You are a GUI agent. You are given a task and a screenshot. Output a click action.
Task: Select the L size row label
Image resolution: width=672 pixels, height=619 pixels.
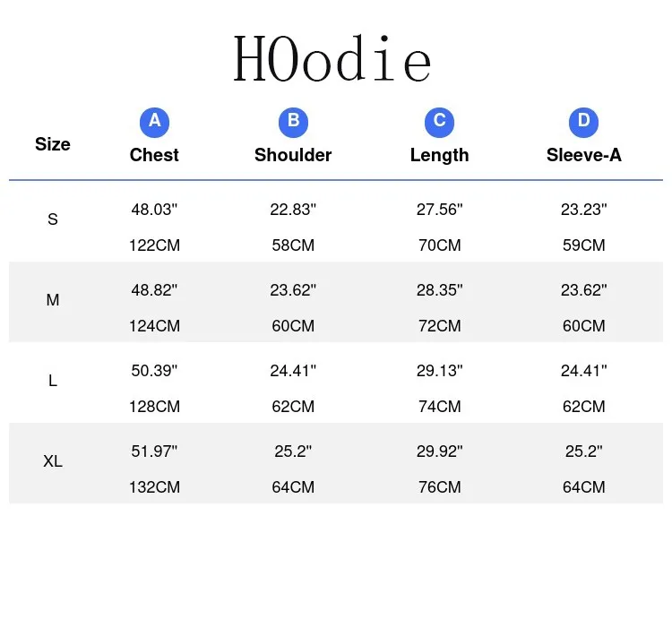(x=53, y=381)
